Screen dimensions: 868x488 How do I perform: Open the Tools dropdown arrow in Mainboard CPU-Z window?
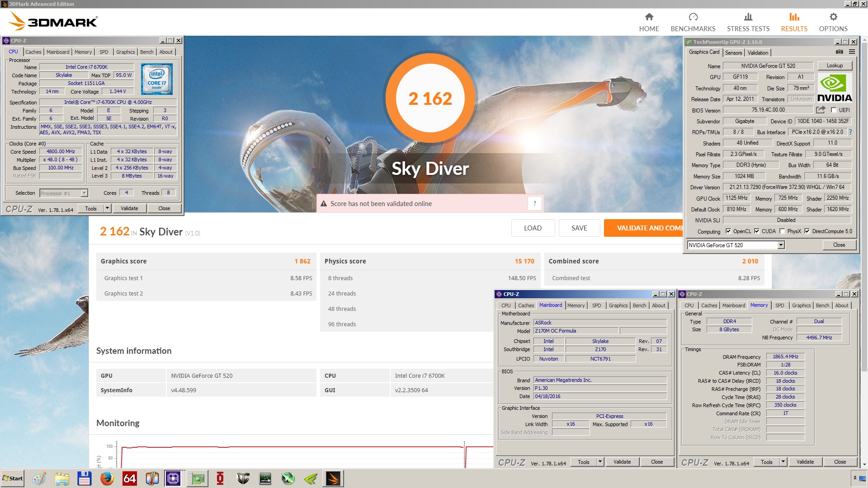tap(600, 462)
